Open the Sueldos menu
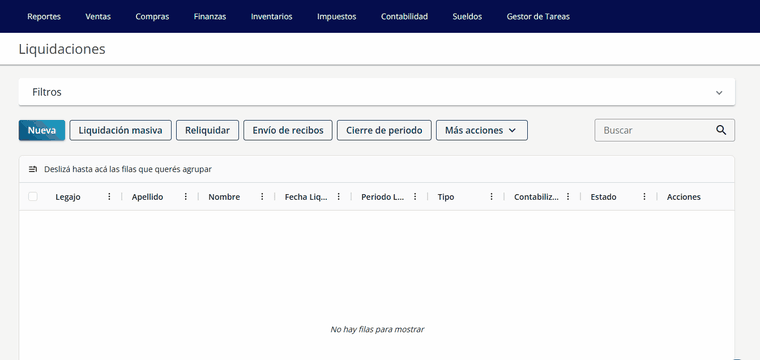Screen dimensions: 760x360 [467, 16]
